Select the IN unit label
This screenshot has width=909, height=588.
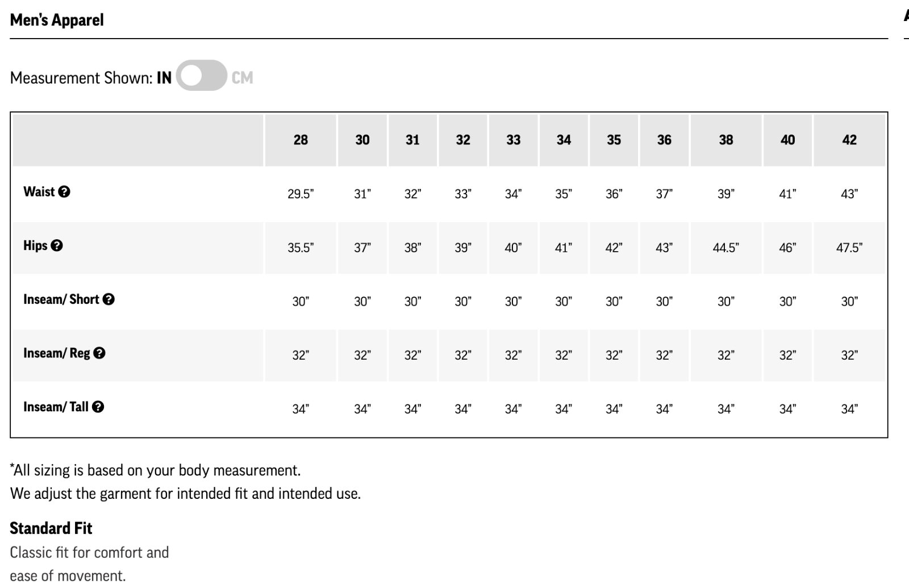coord(164,78)
